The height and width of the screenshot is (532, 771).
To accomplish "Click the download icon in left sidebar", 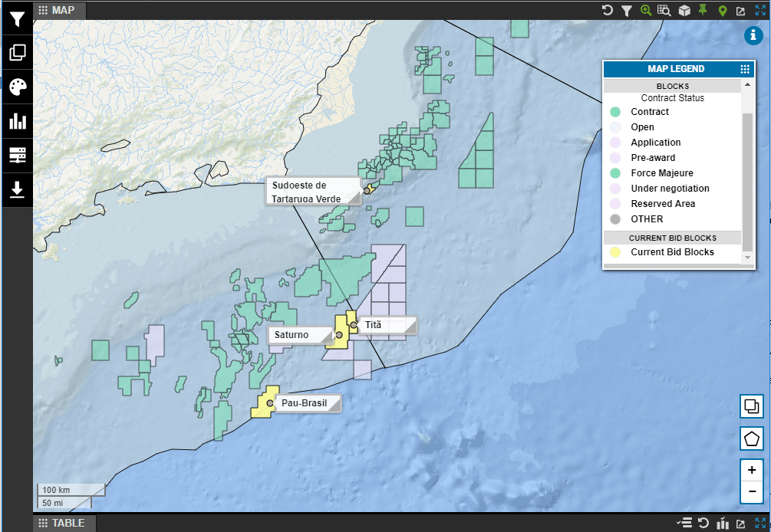I will coord(17,189).
